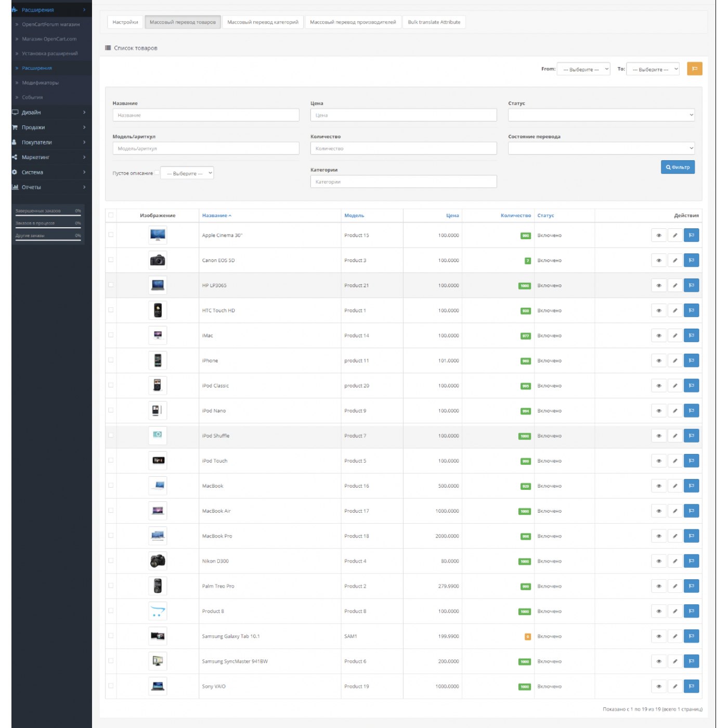Click the eye icon for Apple Cinema 30"
Screen dimensions: 728x728
click(658, 236)
